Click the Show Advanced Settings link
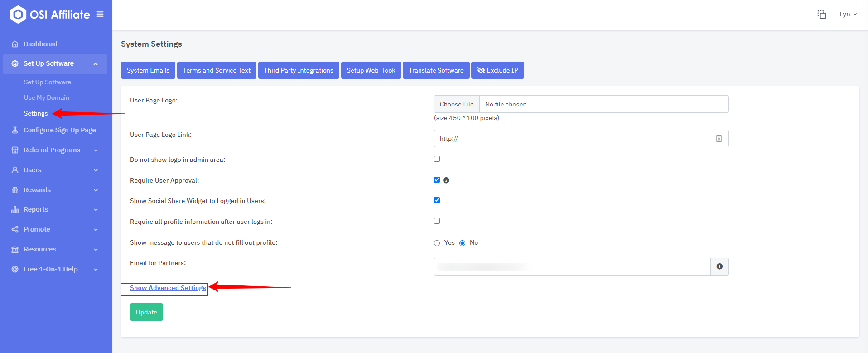Screen dimensions: 868x353 coord(168,288)
